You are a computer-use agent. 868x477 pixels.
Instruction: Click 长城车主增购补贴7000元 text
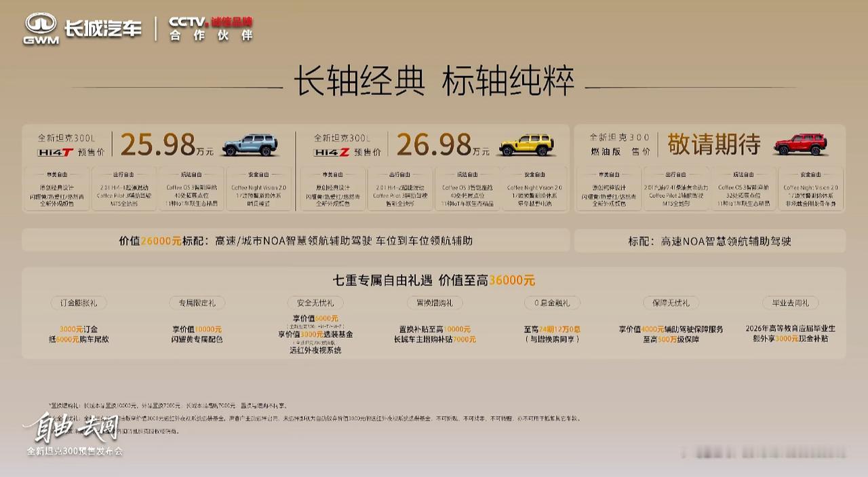tap(435, 339)
